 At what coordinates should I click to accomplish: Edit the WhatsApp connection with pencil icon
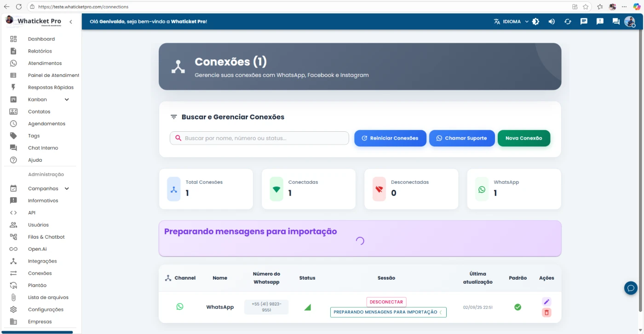[x=546, y=302]
